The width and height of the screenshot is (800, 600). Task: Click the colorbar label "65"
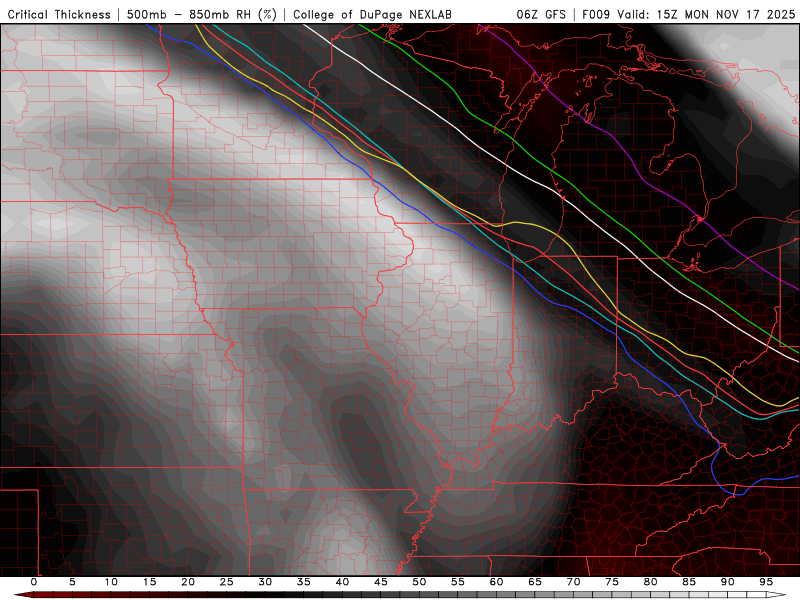(535, 582)
